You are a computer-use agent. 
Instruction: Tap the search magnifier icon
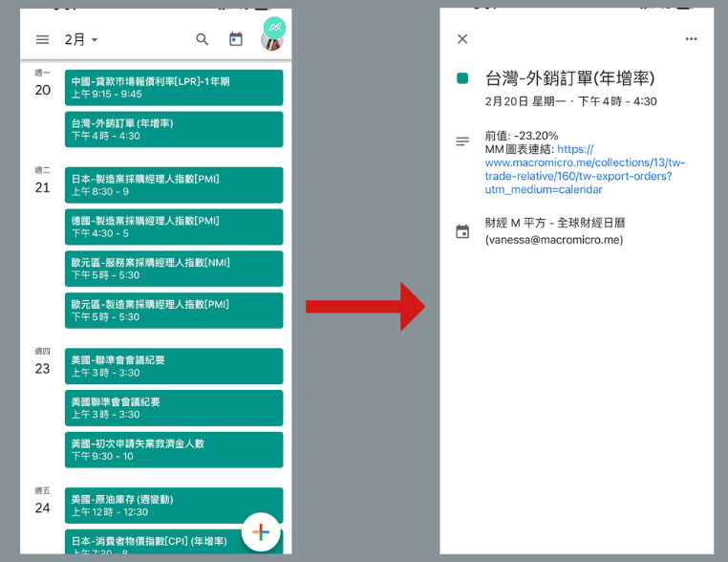[x=202, y=39]
